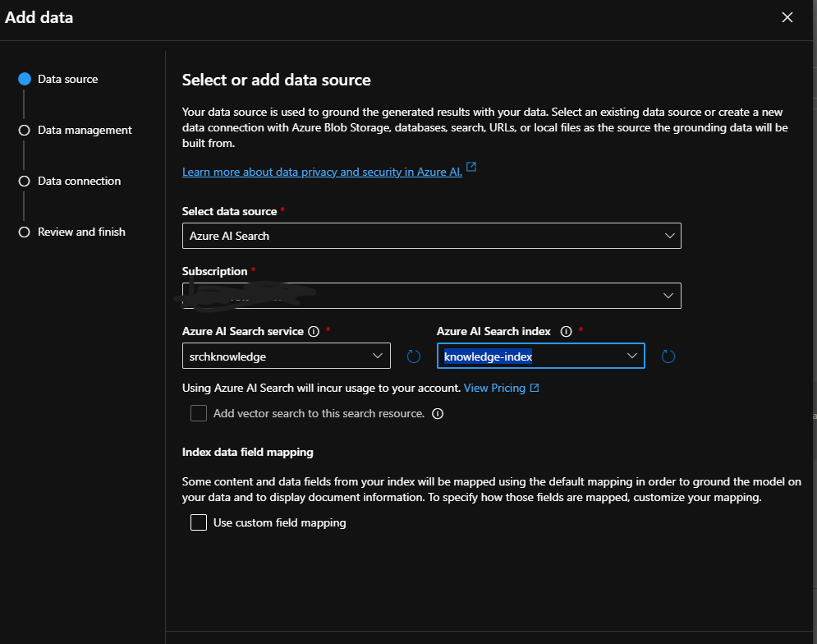Open the Subscription dropdown

(431, 296)
